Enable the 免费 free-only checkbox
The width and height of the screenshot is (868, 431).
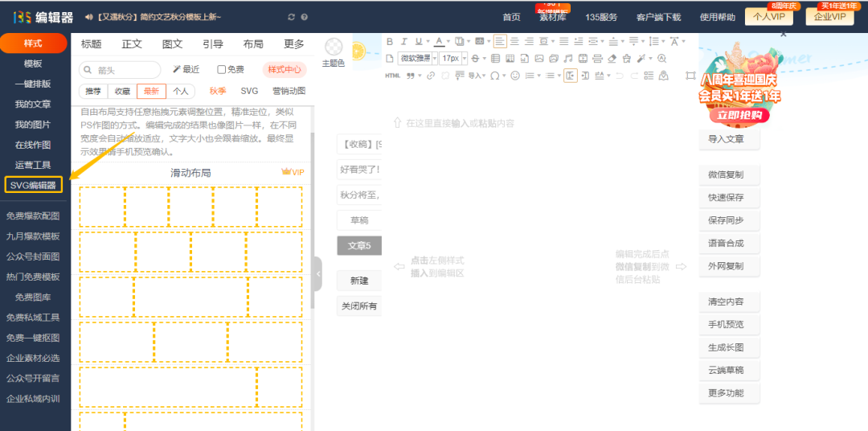(x=222, y=70)
